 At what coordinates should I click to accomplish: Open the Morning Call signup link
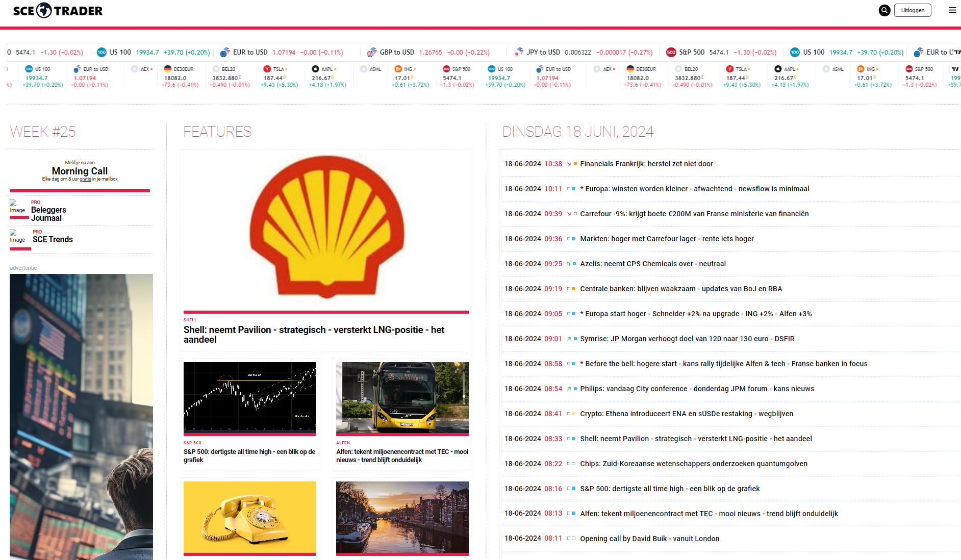click(80, 171)
